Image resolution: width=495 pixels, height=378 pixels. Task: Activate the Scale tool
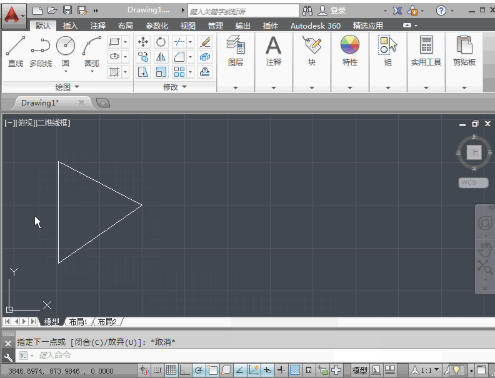coord(161,72)
